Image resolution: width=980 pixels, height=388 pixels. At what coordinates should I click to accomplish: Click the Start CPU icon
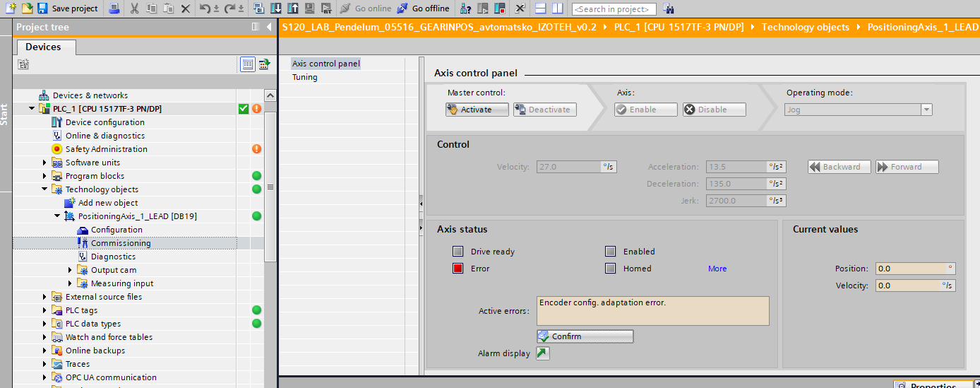pyautogui.click(x=483, y=8)
